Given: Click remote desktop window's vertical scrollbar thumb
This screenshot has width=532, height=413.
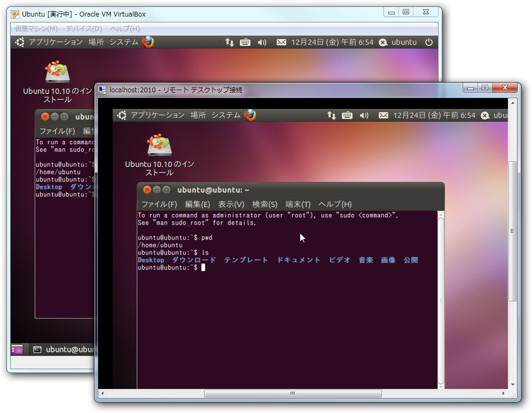Looking at the screenshot, I should pyautogui.click(x=512, y=231).
